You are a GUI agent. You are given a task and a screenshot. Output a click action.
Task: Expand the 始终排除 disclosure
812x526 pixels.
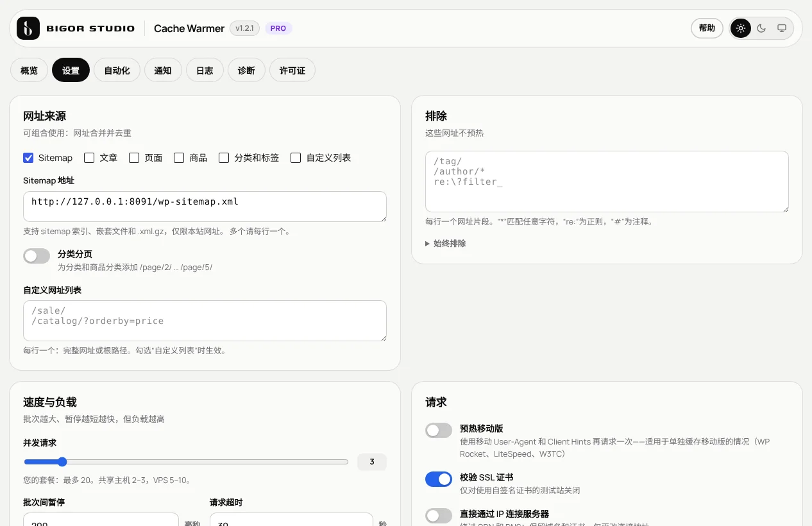[x=446, y=244]
